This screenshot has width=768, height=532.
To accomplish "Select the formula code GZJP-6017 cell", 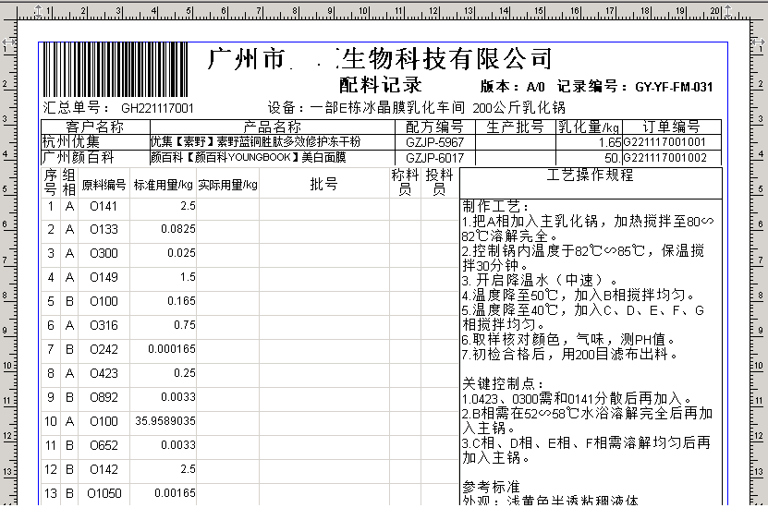I will click(x=434, y=158).
